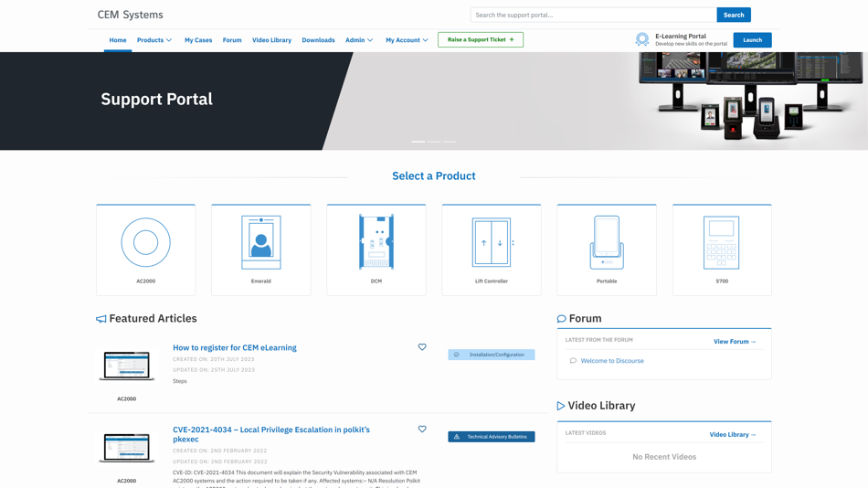
Task: Expand the Admin dropdown menu
Action: pos(359,40)
